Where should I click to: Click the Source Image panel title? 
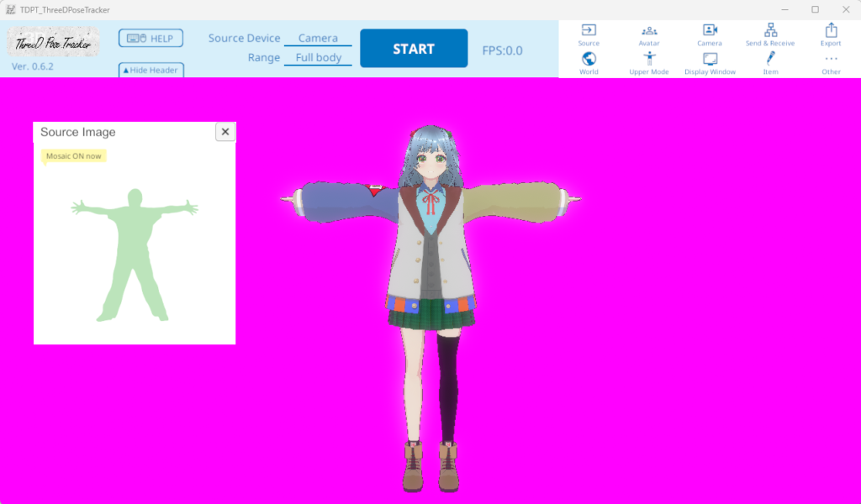point(78,132)
